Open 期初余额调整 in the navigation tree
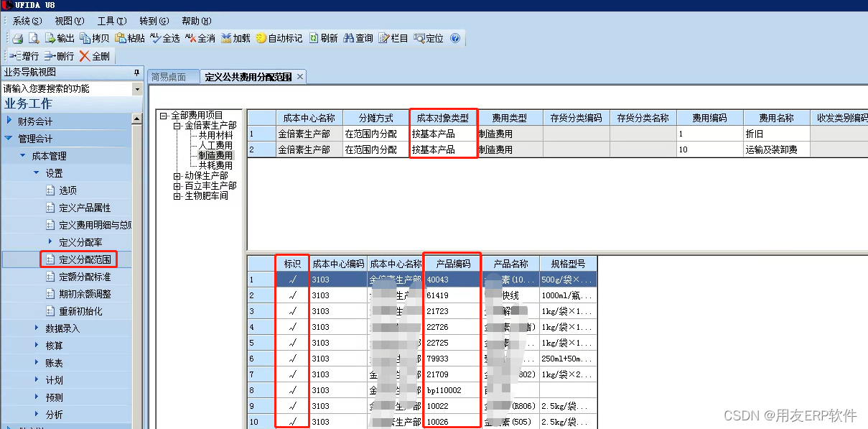Viewport: 868px width, 429px height. click(85, 294)
